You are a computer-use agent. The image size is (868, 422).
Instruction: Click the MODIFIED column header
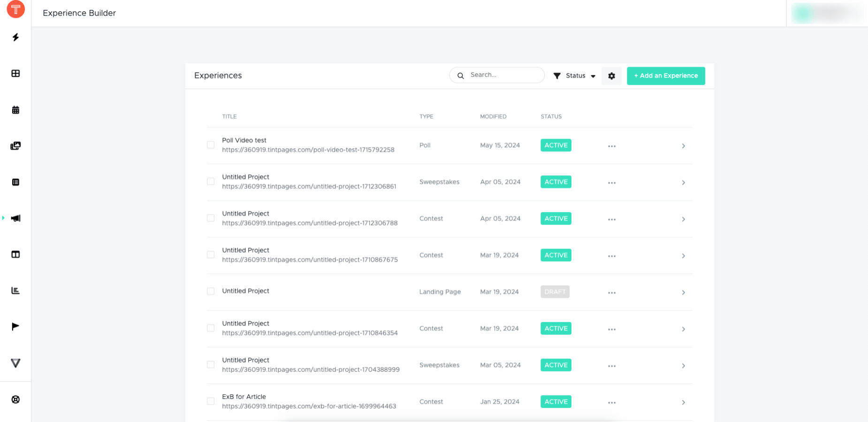point(493,116)
